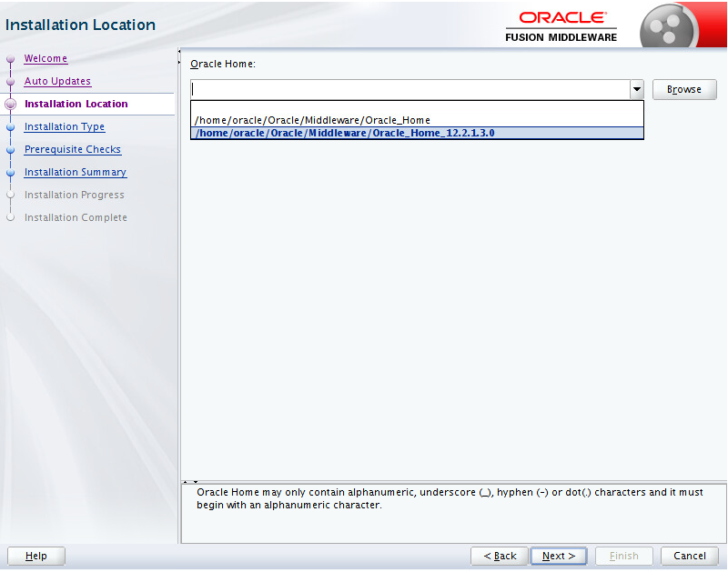Viewport: 728px width, 572px height.
Task: Select the Installation Location step
Action: (76, 104)
